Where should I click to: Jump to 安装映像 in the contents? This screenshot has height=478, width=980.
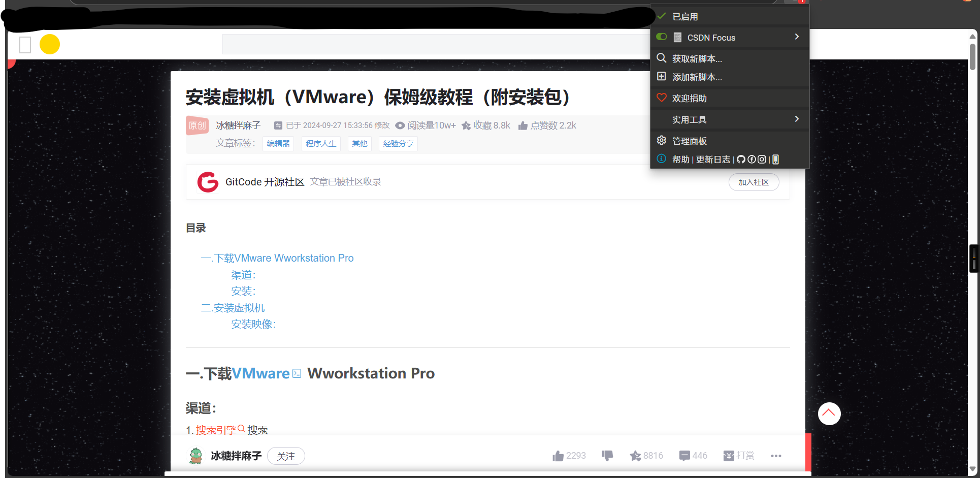253,324
